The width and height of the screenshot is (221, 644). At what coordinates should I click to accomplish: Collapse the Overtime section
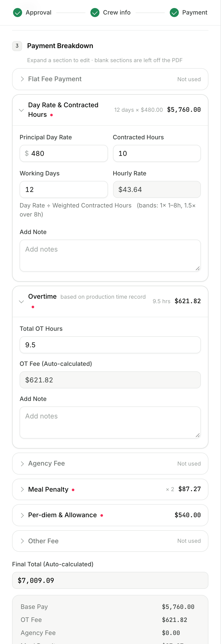110,301
